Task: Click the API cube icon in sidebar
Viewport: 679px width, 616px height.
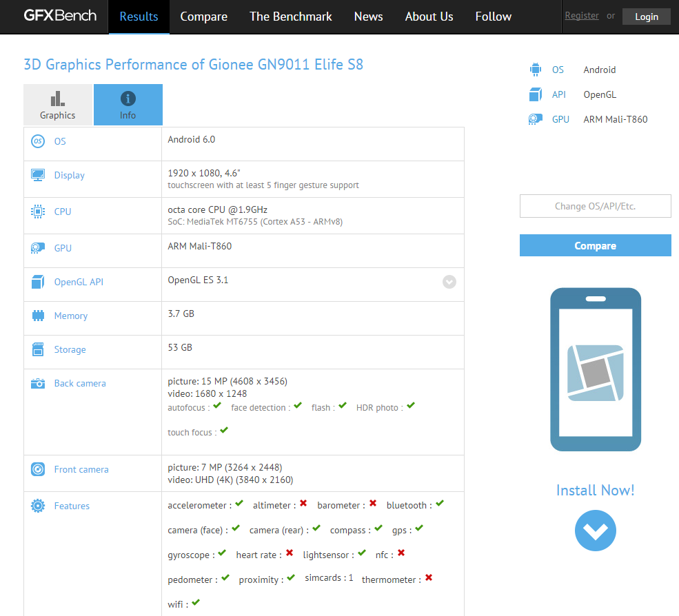Action: point(536,94)
